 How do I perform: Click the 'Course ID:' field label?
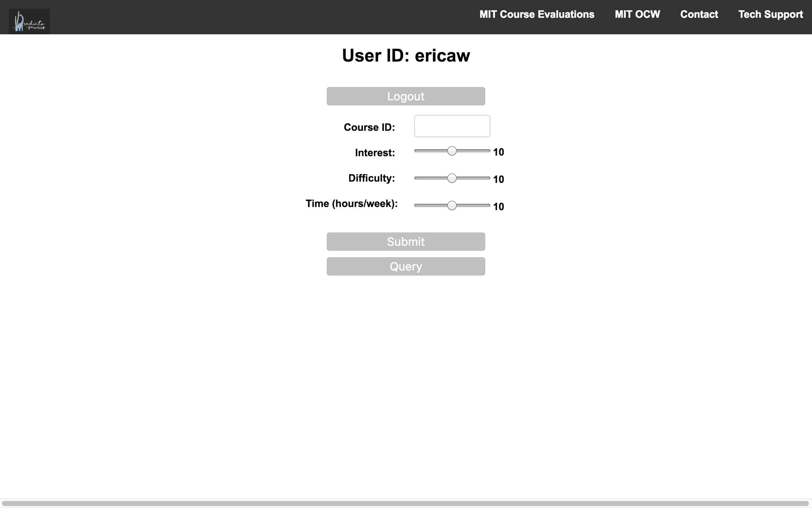coord(369,127)
